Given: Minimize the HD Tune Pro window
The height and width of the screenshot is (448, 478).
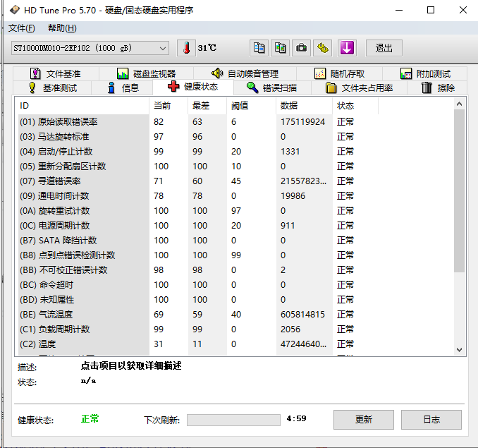Looking at the screenshot, I should [399, 10].
